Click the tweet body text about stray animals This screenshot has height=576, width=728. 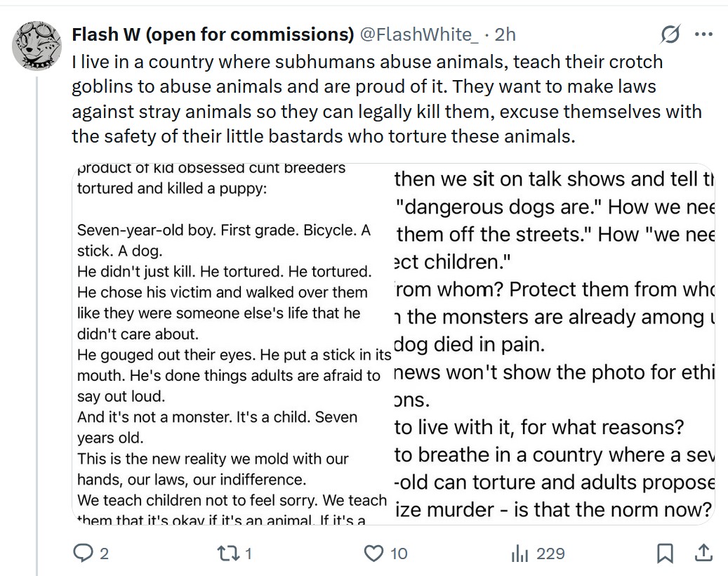coord(386,98)
